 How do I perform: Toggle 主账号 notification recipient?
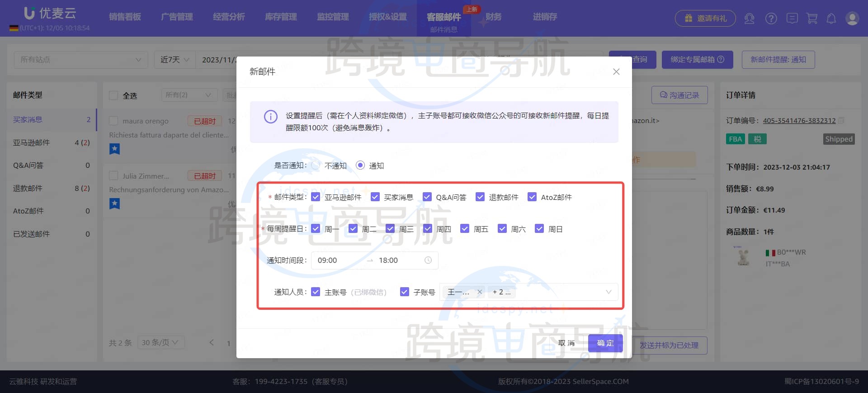tap(316, 292)
